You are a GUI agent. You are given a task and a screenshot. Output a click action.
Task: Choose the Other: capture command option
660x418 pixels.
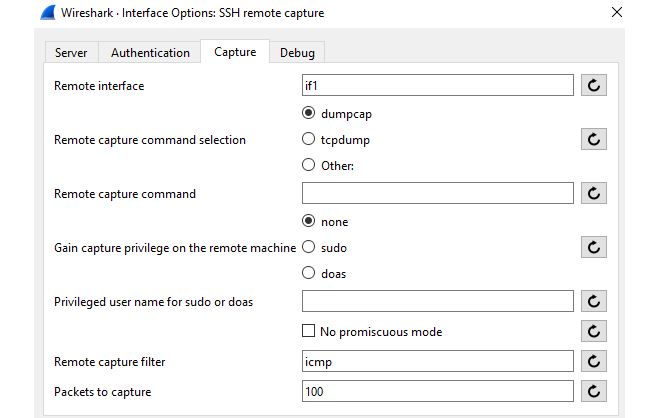click(x=309, y=166)
